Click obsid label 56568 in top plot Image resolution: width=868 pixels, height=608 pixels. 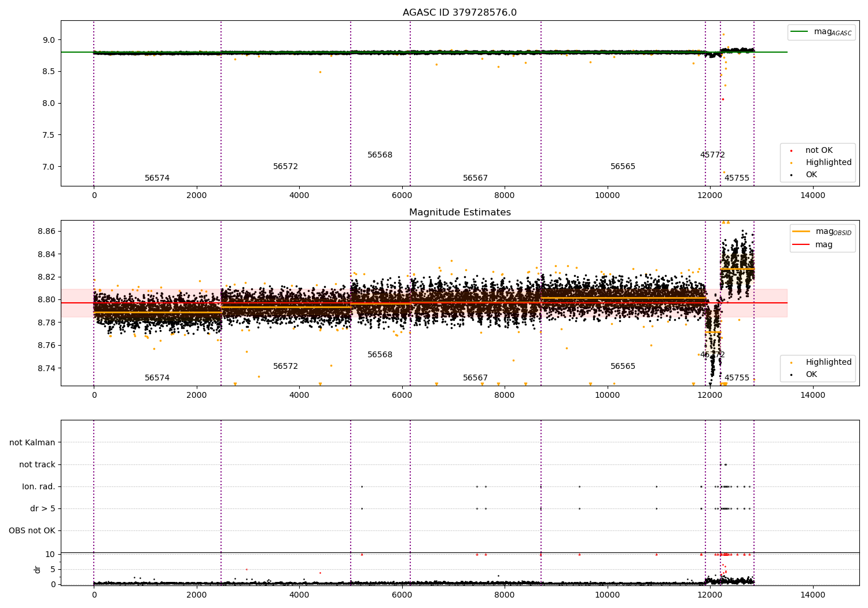(380, 155)
